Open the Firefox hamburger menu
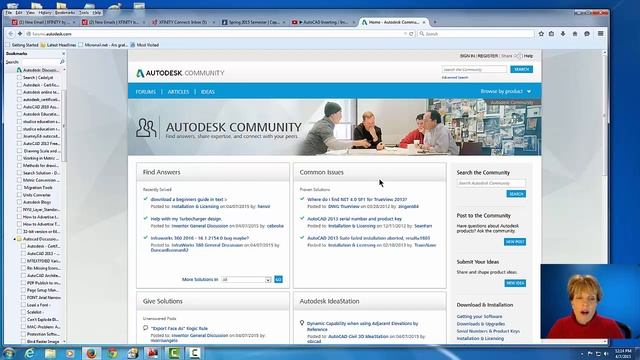640x360 pixels. (x=600, y=34)
